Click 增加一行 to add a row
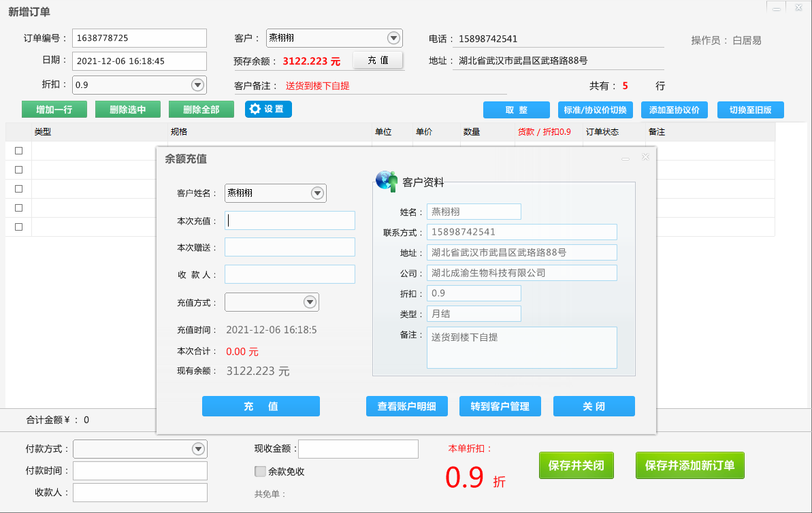 pyautogui.click(x=54, y=110)
